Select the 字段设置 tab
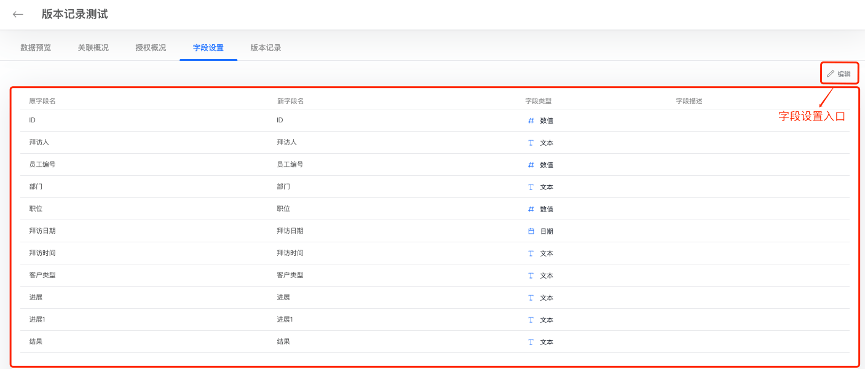The image size is (866, 370). pos(208,47)
